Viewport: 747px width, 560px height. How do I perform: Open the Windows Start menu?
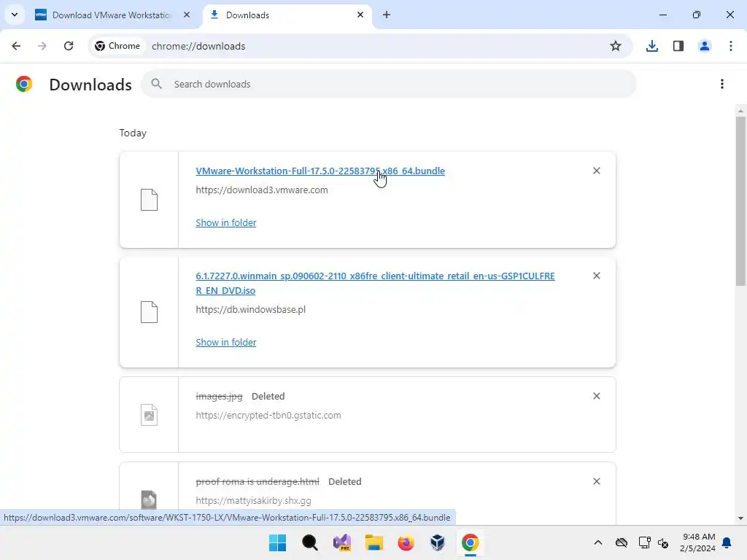[277, 542]
